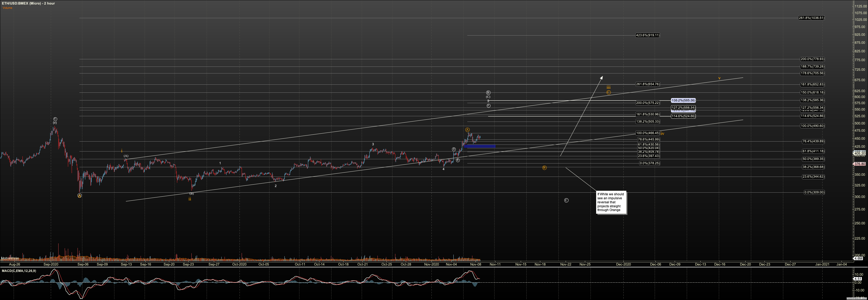
Task: Click the Sep-2020 date on time axis
Action: [51, 264]
